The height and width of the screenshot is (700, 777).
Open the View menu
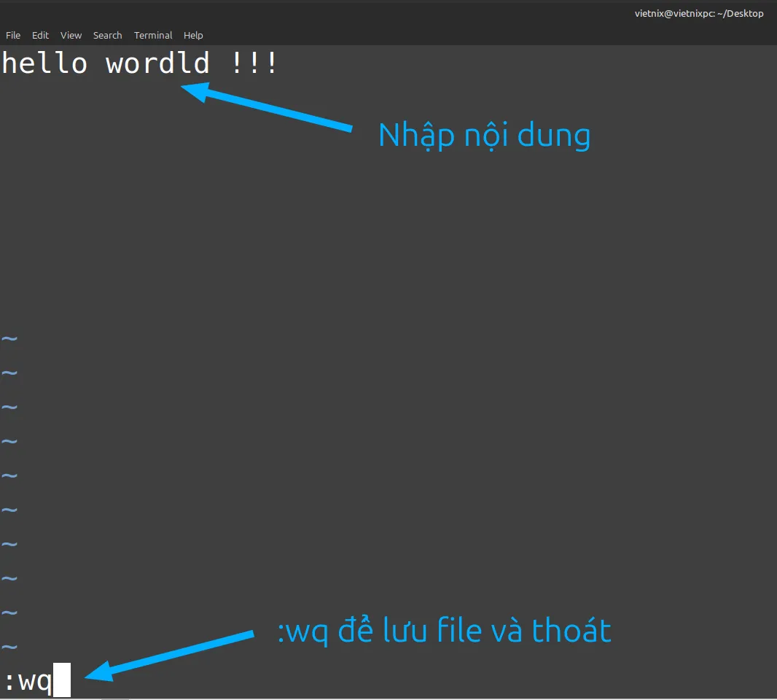pos(71,35)
